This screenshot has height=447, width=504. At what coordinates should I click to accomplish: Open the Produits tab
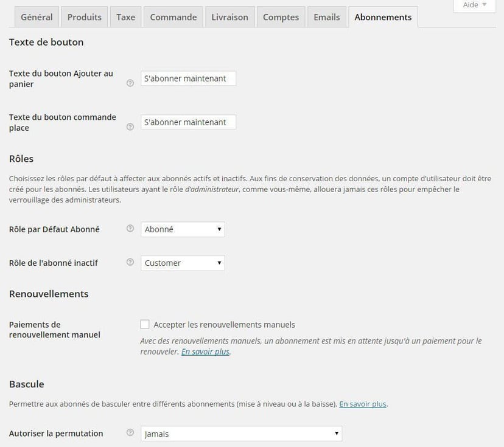[84, 16]
